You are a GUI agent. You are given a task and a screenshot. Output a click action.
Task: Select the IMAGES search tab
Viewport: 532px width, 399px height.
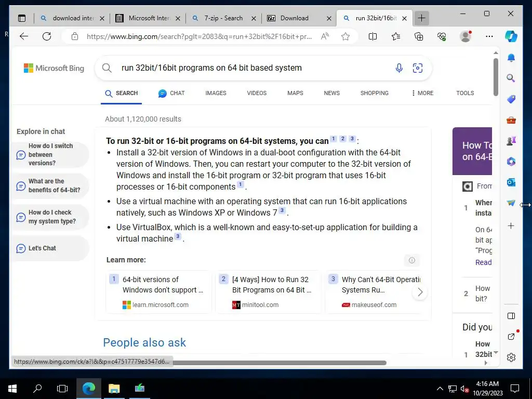coord(216,93)
